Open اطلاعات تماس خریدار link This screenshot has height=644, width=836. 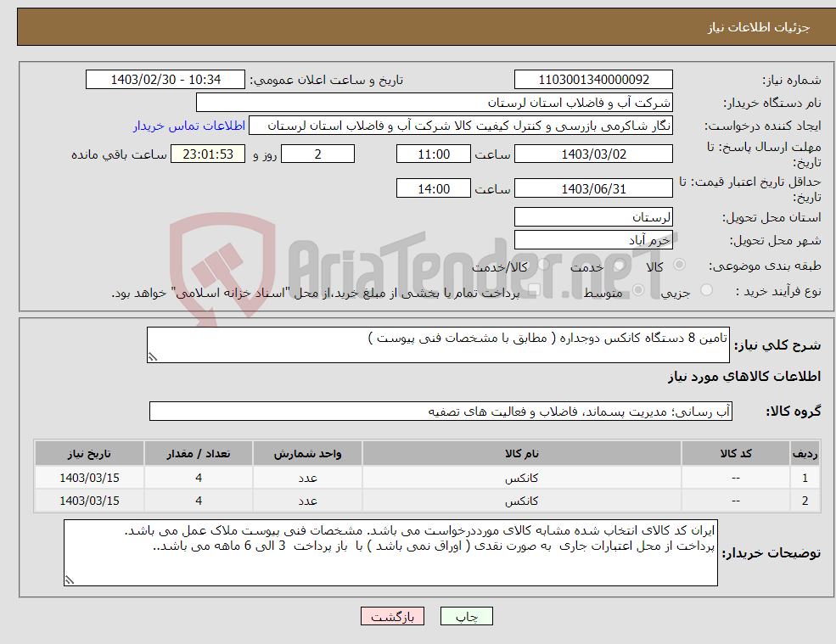(x=189, y=126)
